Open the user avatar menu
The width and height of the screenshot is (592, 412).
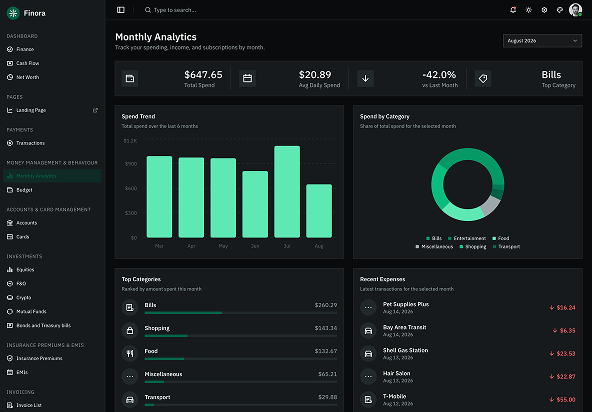[x=575, y=10]
